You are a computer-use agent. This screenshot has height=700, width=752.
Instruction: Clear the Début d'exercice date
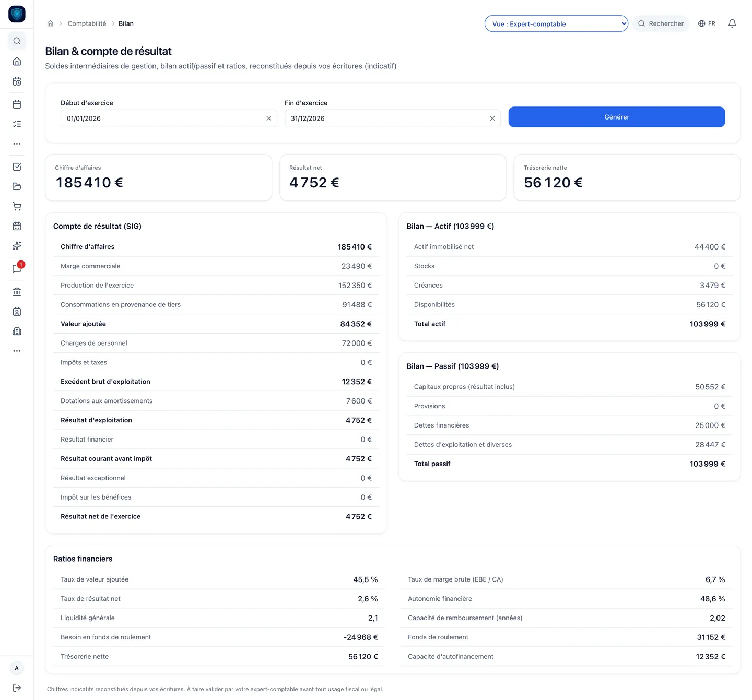268,118
